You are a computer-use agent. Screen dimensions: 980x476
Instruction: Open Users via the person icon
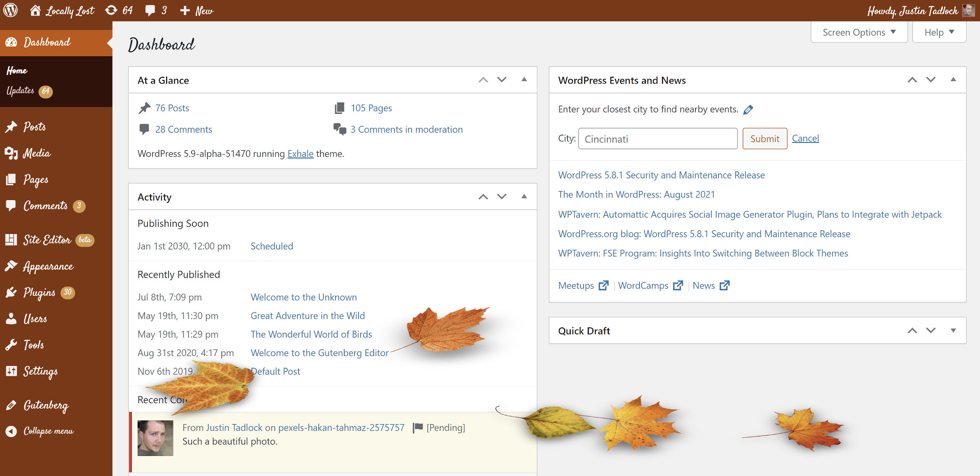coord(12,318)
